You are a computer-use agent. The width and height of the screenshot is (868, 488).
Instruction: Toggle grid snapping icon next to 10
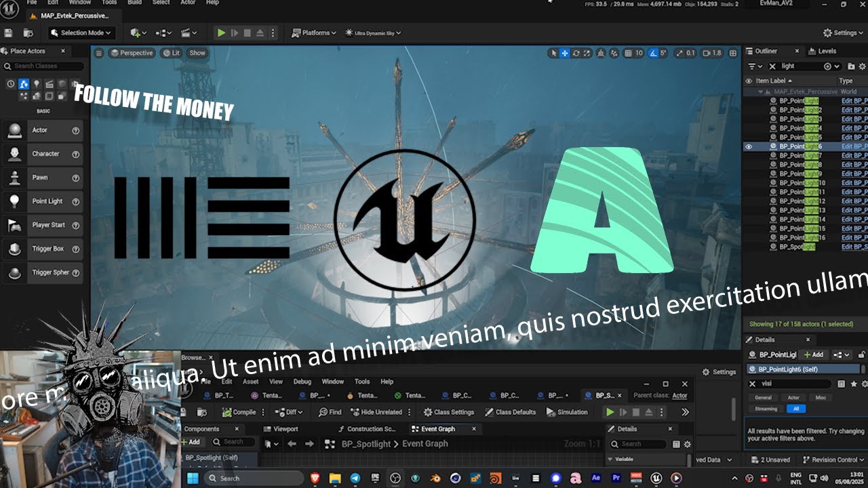pos(628,53)
